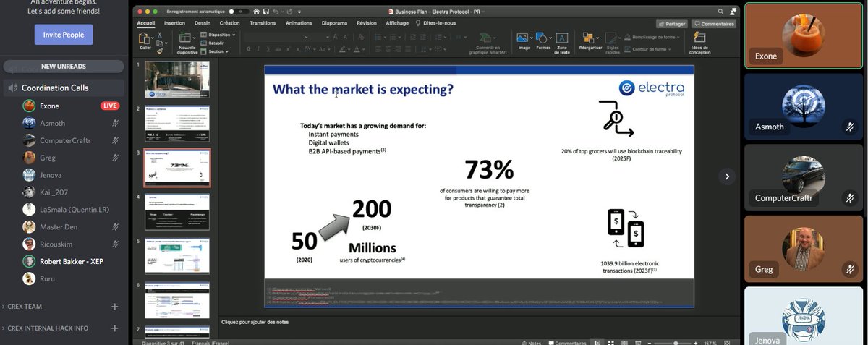Image resolution: width=868 pixels, height=345 pixels.
Task: Switch to the Dessin tab
Action: [x=203, y=23]
